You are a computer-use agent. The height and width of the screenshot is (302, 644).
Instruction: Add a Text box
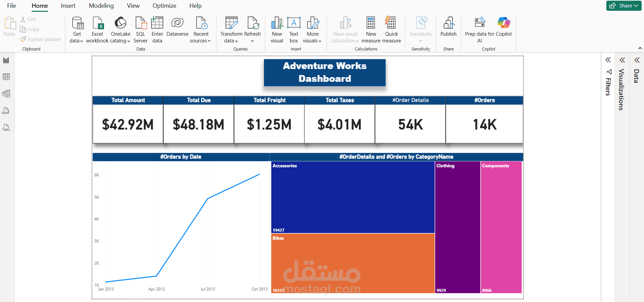(x=294, y=30)
